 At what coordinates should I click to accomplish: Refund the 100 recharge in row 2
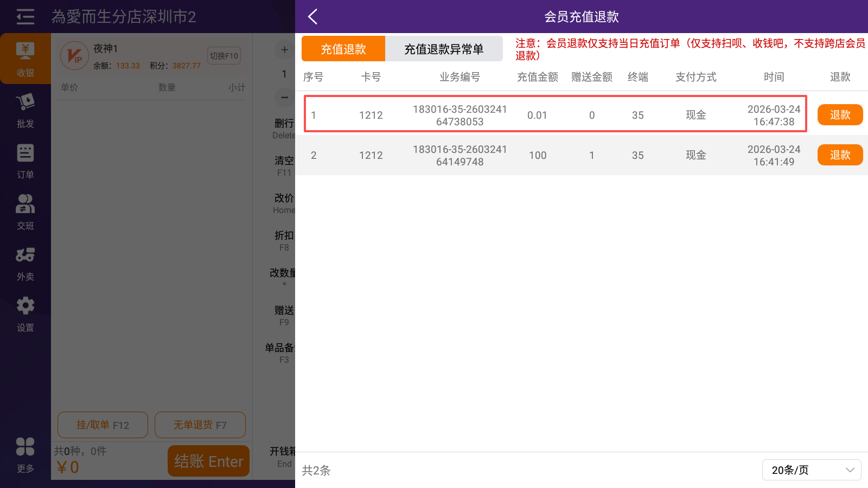coord(839,155)
